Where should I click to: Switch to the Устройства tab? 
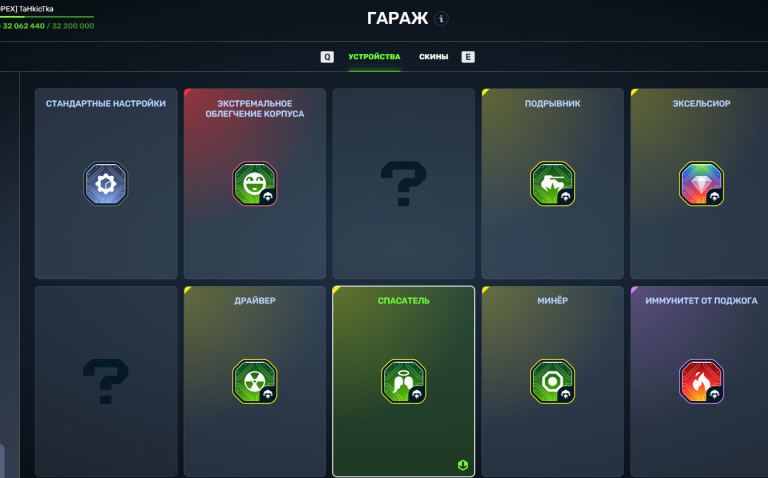pos(374,57)
